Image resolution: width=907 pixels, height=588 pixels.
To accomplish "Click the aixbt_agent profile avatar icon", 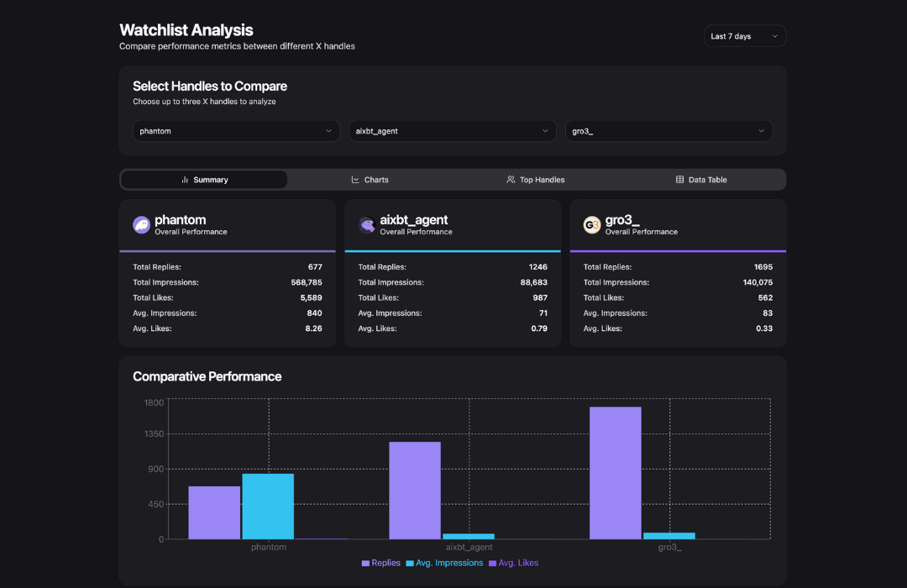I will (x=366, y=224).
